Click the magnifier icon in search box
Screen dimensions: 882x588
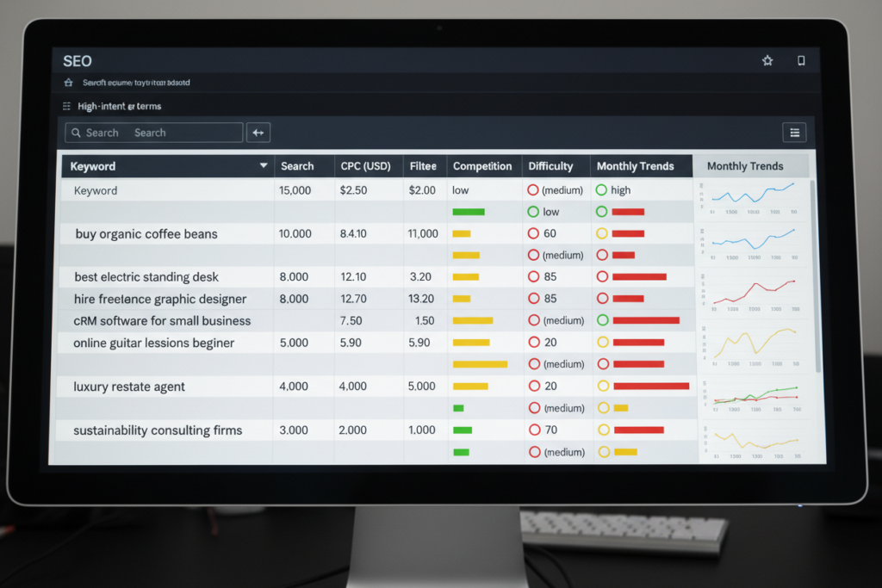click(76, 133)
